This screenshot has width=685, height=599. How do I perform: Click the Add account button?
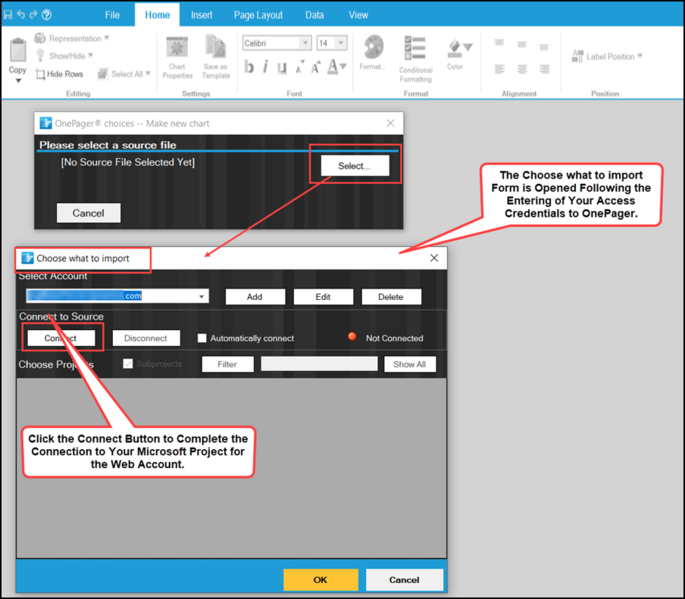[255, 297]
